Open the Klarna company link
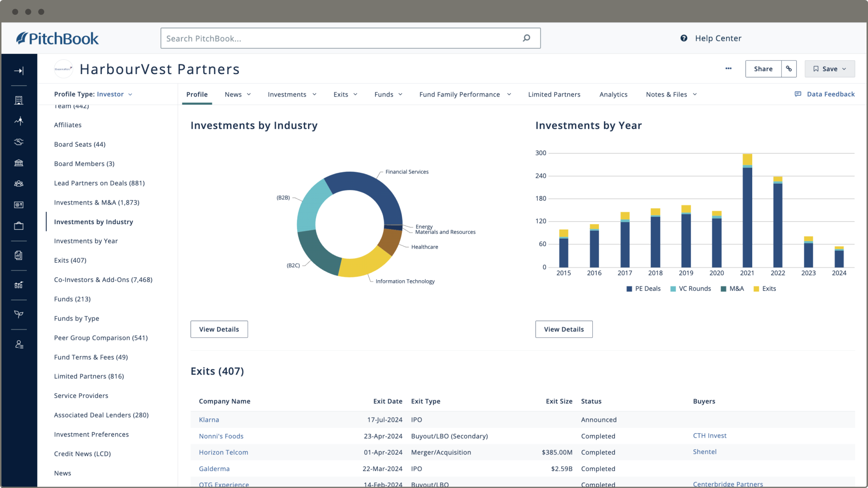This screenshot has width=868, height=488. [x=209, y=420]
